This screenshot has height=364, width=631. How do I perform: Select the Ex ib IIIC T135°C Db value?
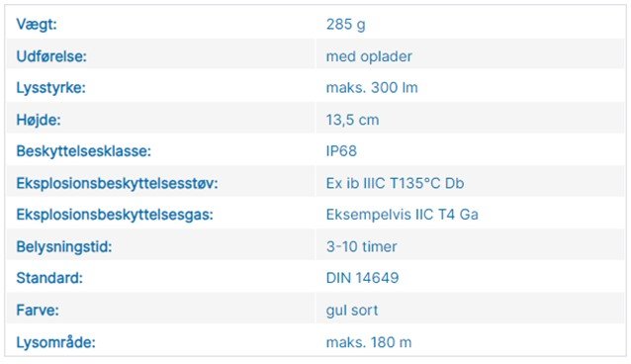395,183
